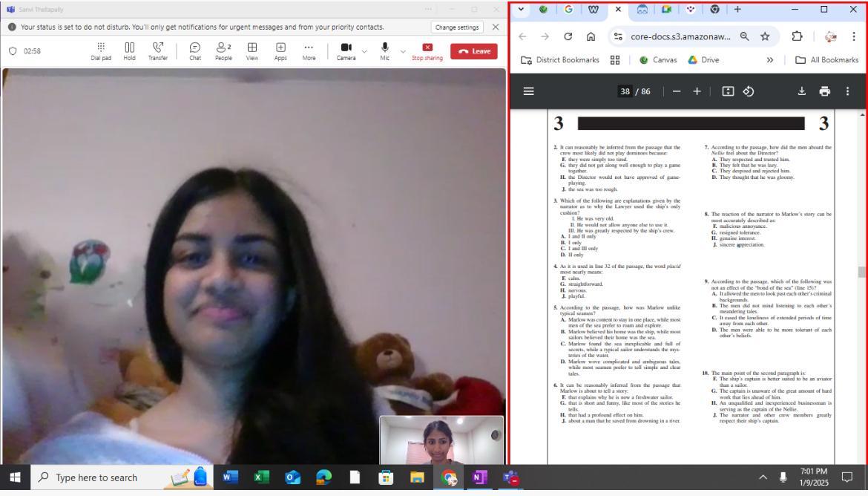Dismiss the do not disturb notification
Viewport: 868px width, 496px height.
coord(496,27)
